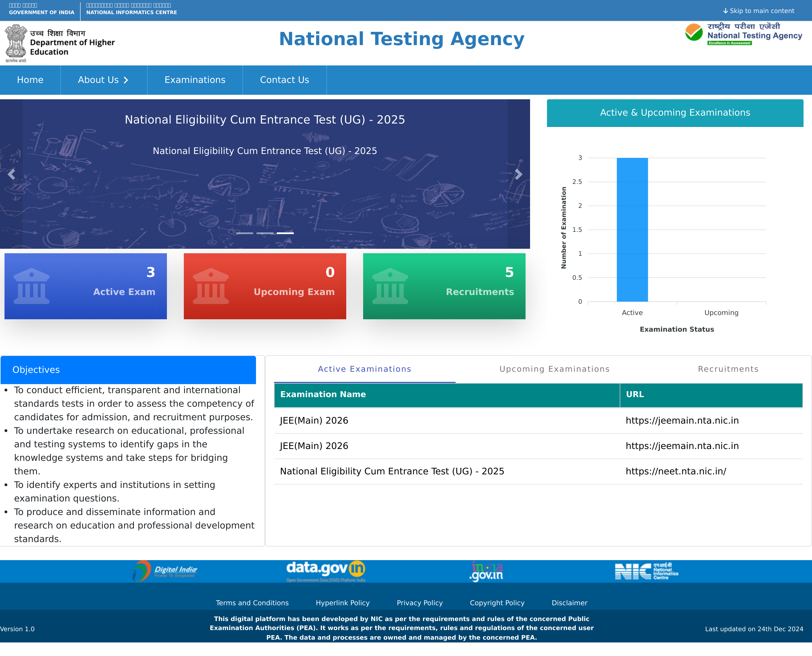The width and height of the screenshot is (812, 656).
Task: Click the second JEE(Main) 2026 row name
Action: [x=314, y=446]
